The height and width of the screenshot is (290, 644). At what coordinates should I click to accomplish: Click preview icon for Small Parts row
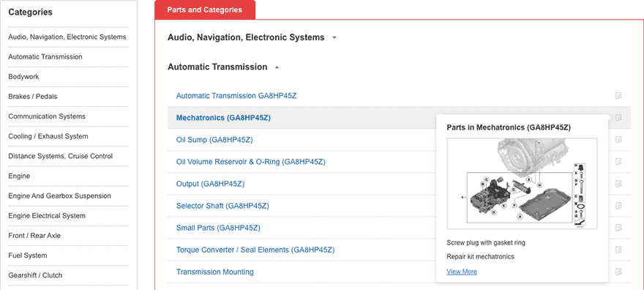[618, 228]
